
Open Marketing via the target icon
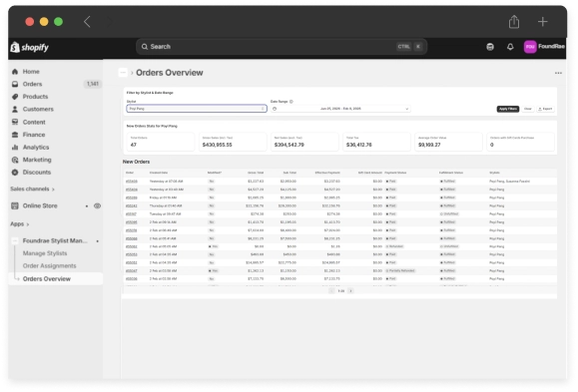coord(15,160)
